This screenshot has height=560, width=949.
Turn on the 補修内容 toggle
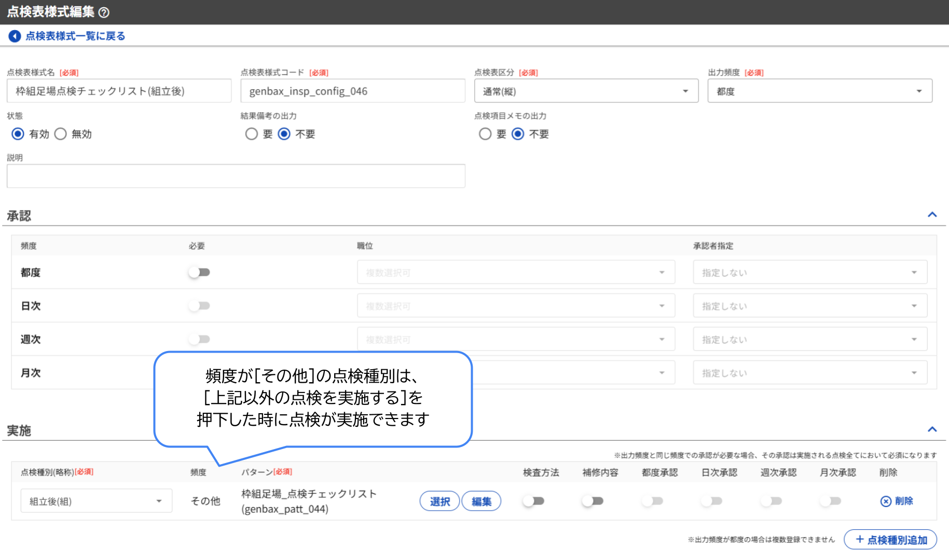pos(593,501)
